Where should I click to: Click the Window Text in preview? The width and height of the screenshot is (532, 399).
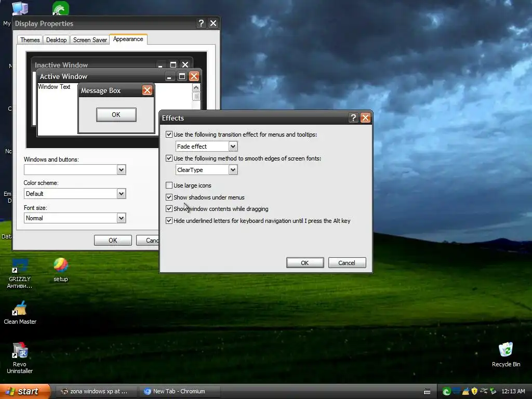click(54, 87)
